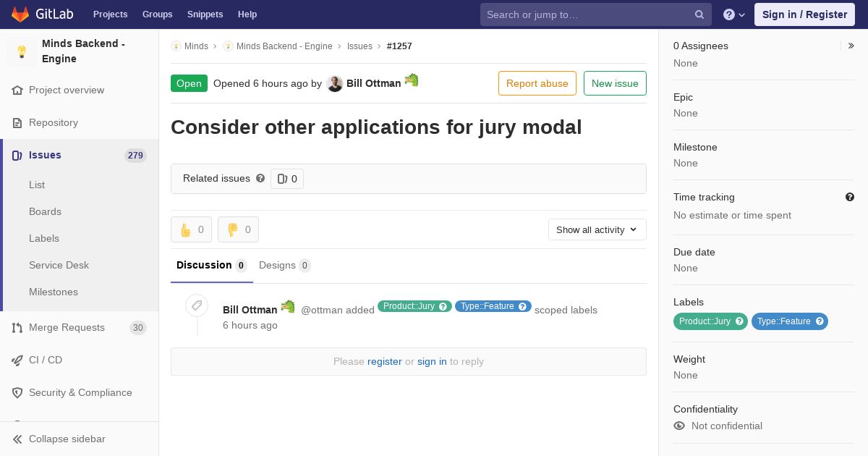
Task: Click the @ottman username mention
Action: click(322, 310)
